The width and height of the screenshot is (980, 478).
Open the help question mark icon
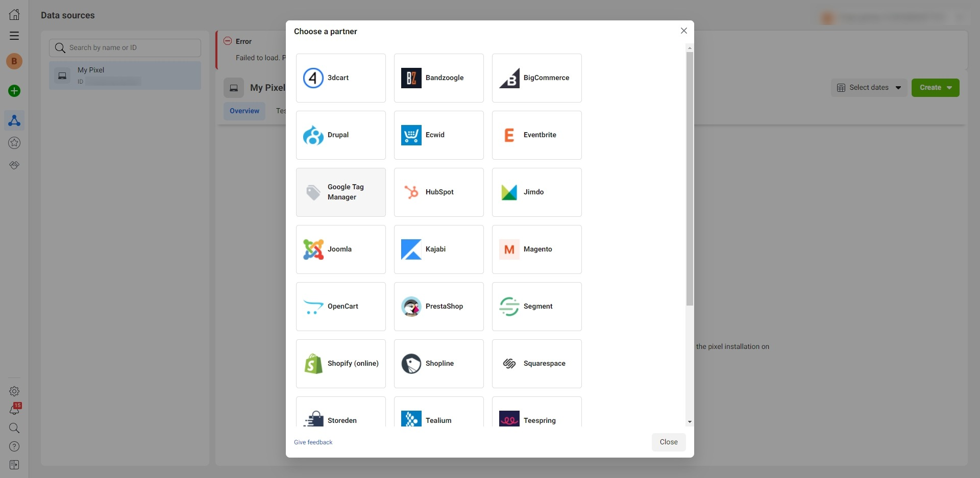[14, 446]
